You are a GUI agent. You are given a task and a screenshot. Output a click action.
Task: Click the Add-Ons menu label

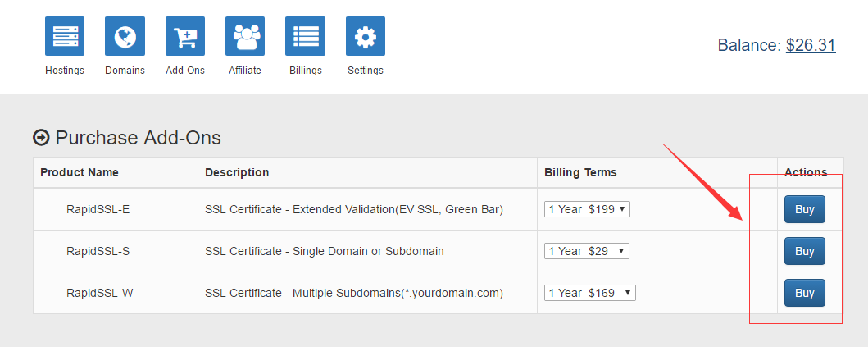[185, 71]
